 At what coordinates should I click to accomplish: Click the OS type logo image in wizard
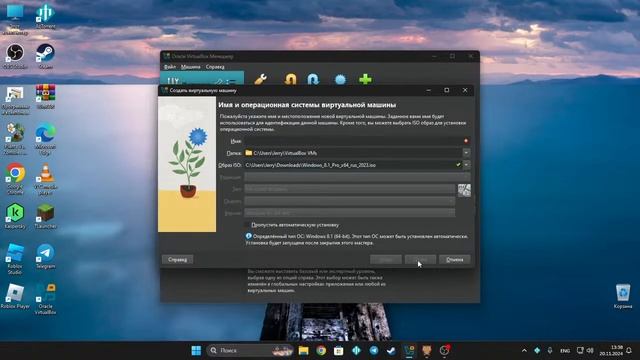[x=464, y=190]
